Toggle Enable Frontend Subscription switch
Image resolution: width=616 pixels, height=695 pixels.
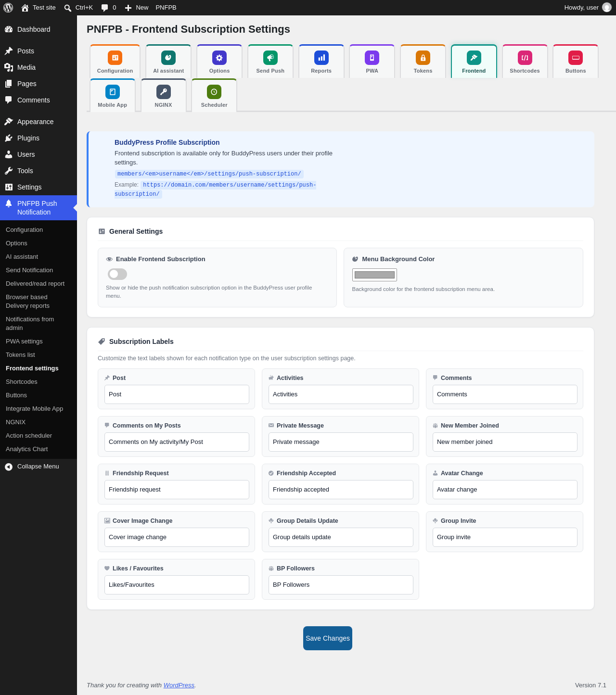117,274
